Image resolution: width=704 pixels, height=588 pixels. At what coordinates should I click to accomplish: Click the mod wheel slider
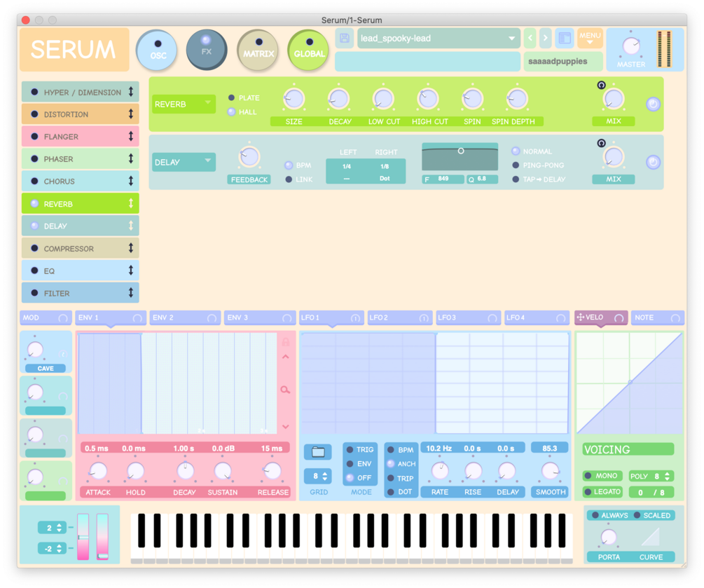tap(103, 537)
